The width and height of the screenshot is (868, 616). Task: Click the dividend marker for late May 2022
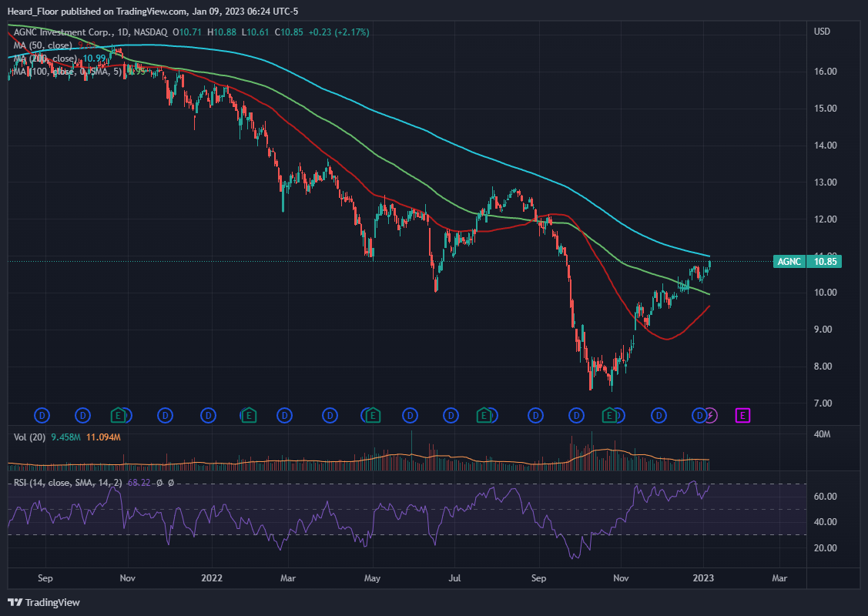click(411, 415)
